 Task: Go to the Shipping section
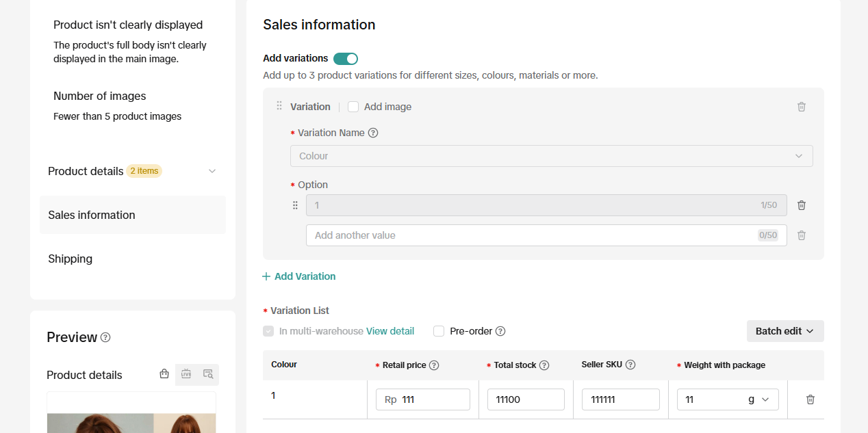(x=71, y=259)
